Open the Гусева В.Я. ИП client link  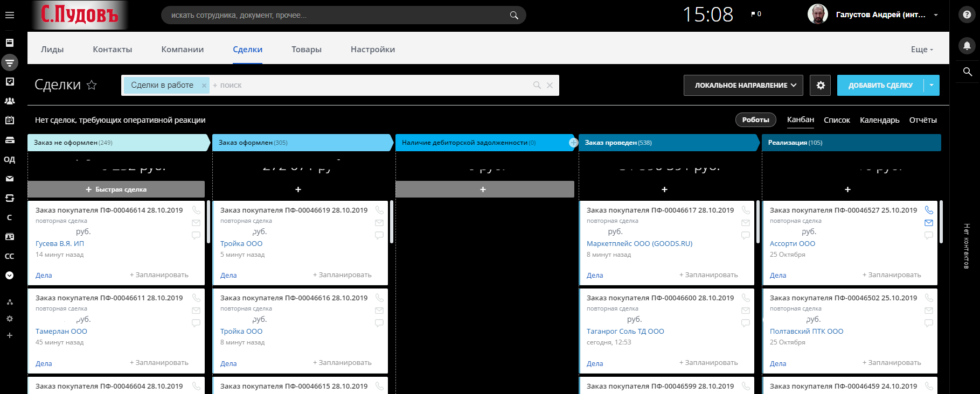(x=60, y=243)
